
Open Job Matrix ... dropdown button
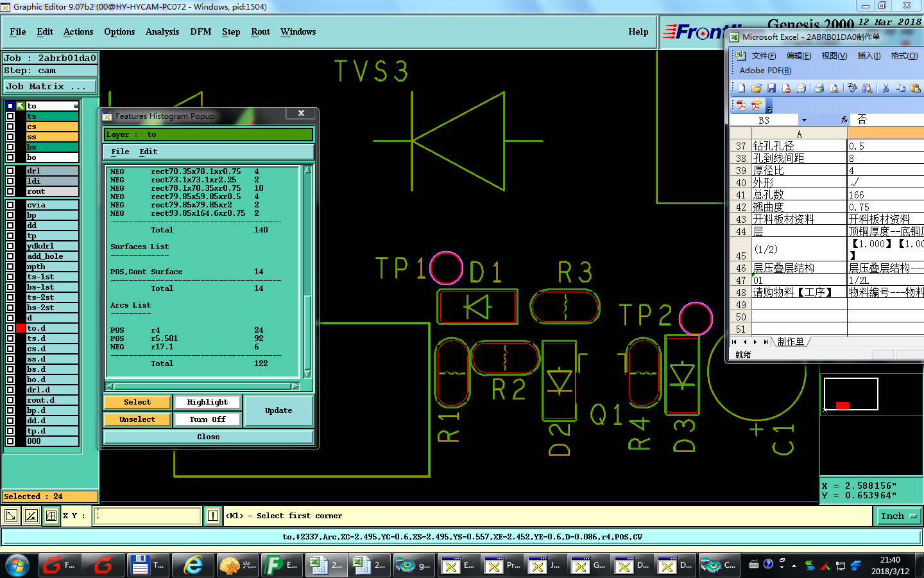[x=50, y=86]
